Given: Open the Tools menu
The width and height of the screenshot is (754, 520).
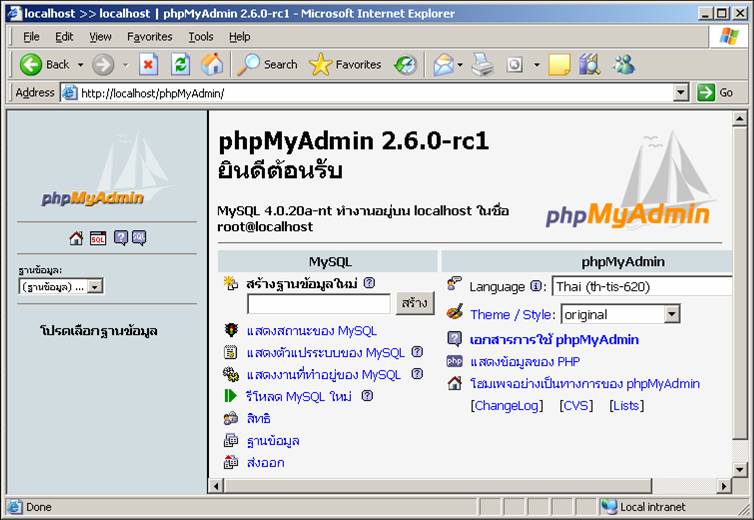Looking at the screenshot, I should click(x=201, y=37).
